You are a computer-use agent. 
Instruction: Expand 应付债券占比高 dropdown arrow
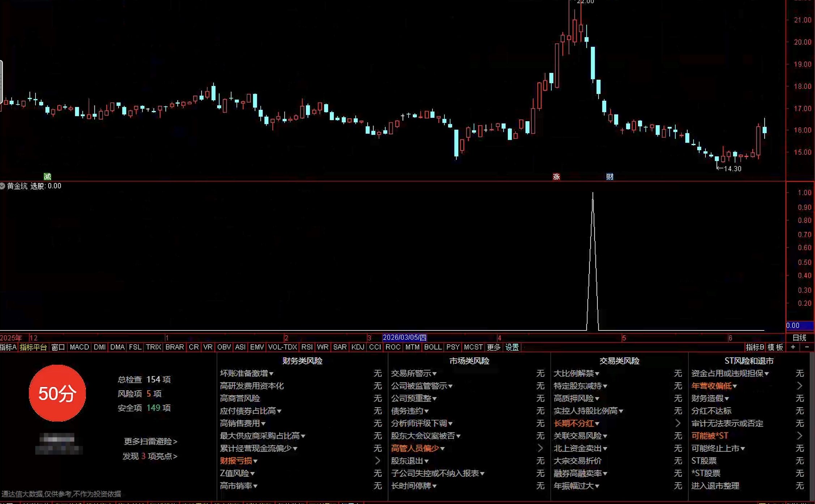[279, 411]
